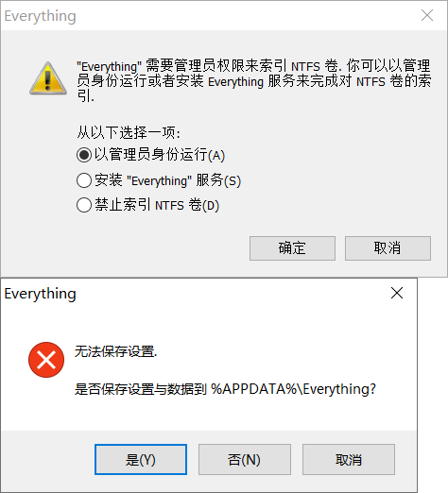This screenshot has height=493, width=448.
Task: Close the unable-to-save settings dialog
Action: point(397,293)
